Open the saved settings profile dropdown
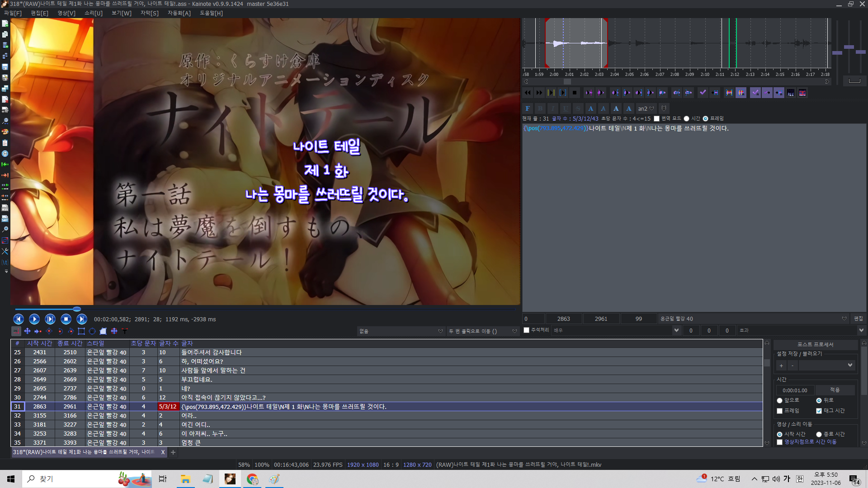 pos(827,365)
